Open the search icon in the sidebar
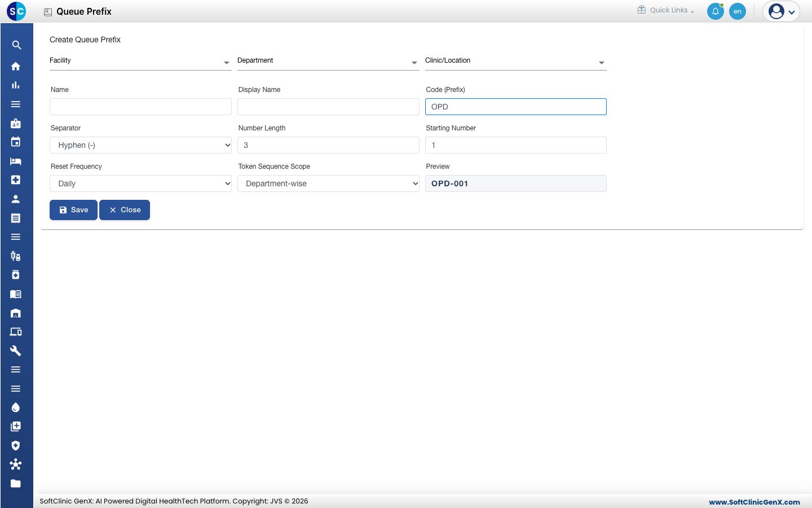Image resolution: width=812 pixels, height=508 pixels. coord(16,45)
